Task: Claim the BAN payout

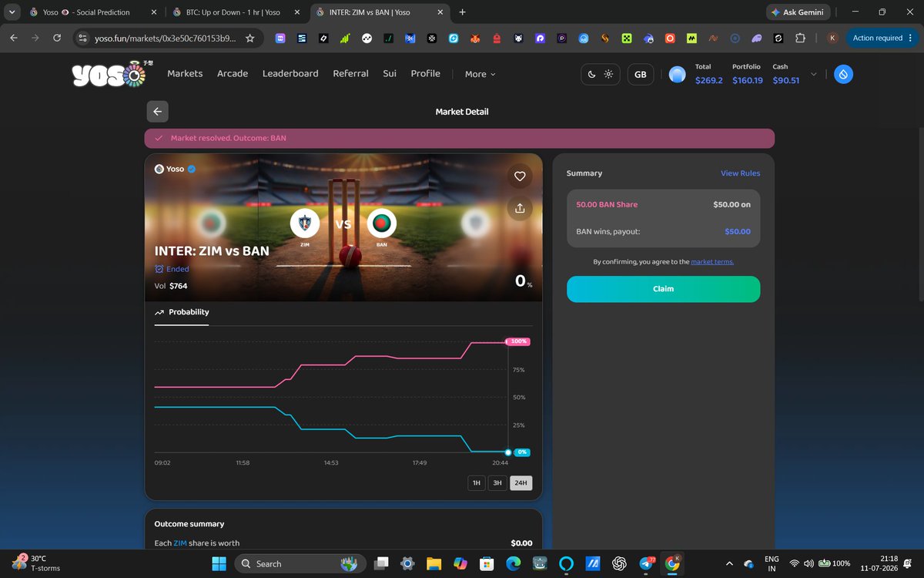Action: tap(663, 289)
